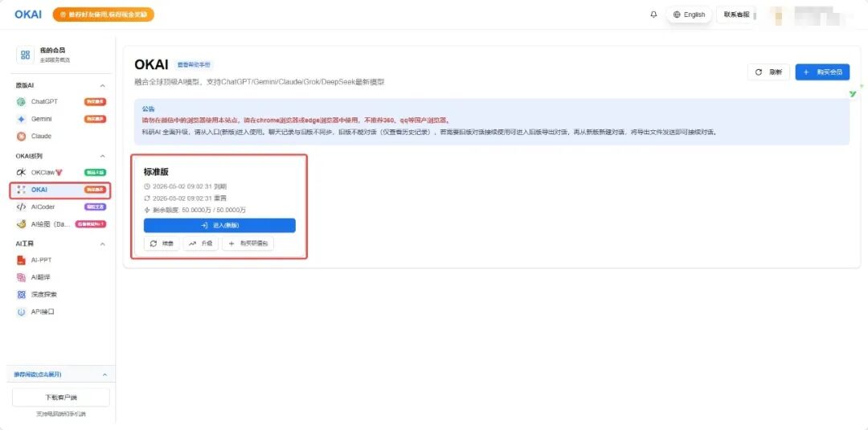Open OKClaw in the sidebar
Screen dimensions: 868x430
61,172
